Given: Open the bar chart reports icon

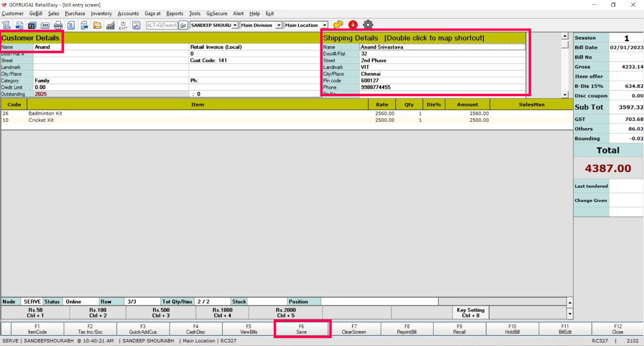Looking at the screenshot, I should click(x=111, y=25).
